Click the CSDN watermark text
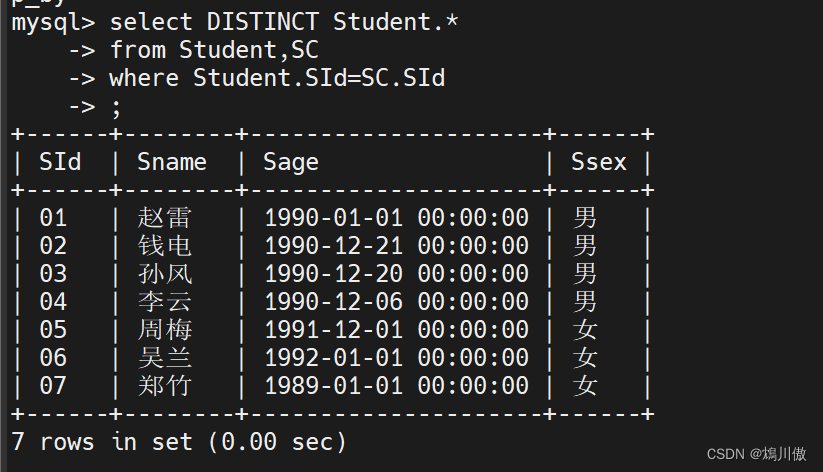The width and height of the screenshot is (823, 472). (756, 454)
